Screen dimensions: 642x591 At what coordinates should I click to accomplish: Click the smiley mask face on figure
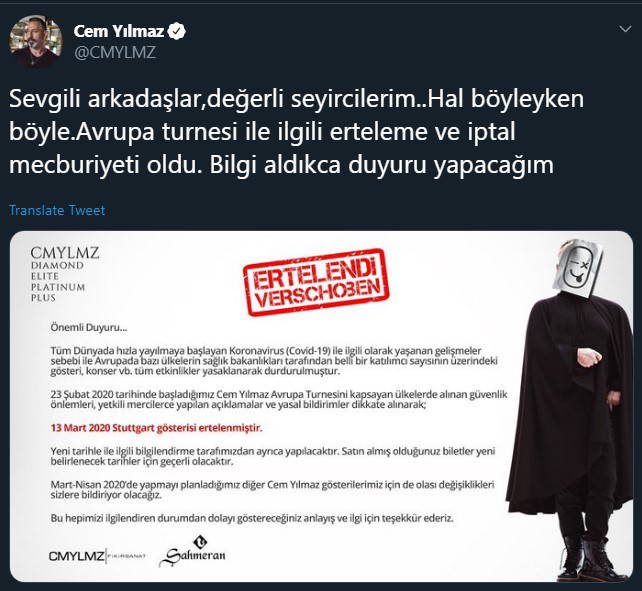(x=577, y=268)
